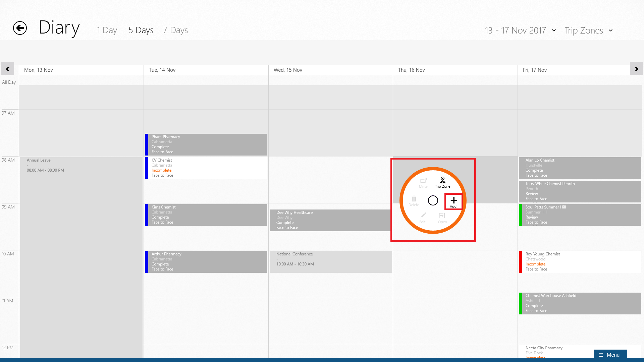Switch to the 1 Day view

107,30
